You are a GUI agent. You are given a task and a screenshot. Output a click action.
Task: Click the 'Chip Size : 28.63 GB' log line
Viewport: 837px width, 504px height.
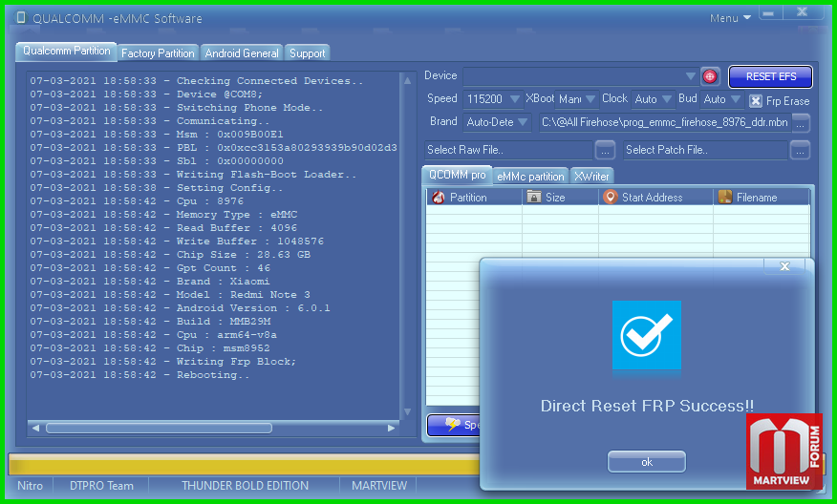coord(170,255)
